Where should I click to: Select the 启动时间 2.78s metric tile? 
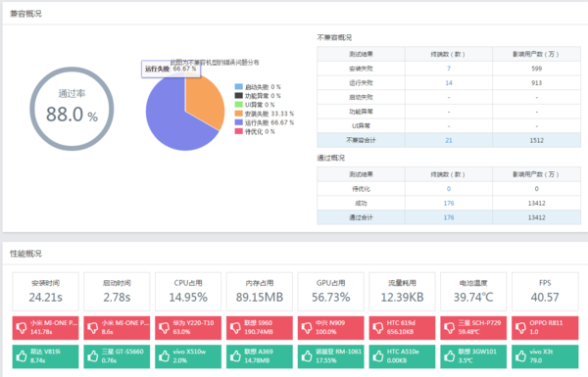click(117, 292)
